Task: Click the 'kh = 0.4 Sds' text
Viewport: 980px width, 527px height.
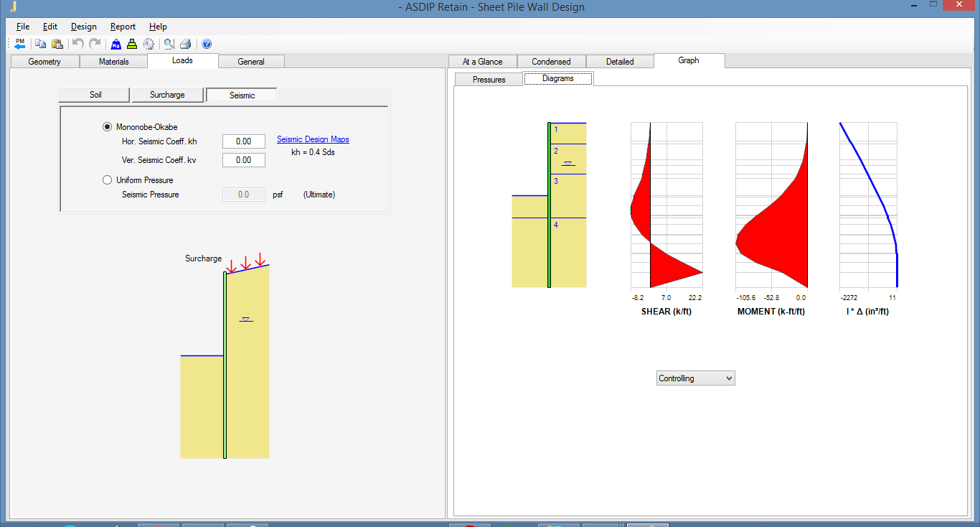Action: click(313, 152)
